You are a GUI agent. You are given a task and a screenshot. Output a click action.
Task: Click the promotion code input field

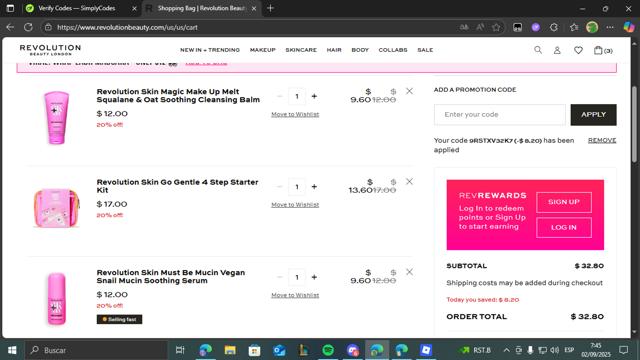click(x=500, y=115)
